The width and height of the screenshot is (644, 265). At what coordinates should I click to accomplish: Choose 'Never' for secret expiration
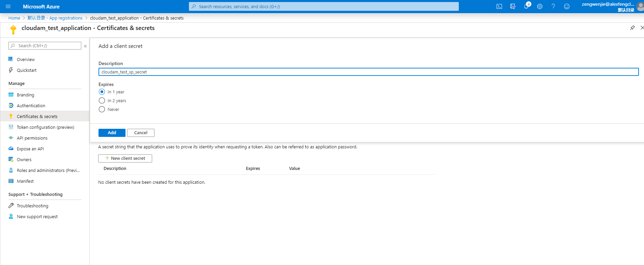click(x=102, y=109)
